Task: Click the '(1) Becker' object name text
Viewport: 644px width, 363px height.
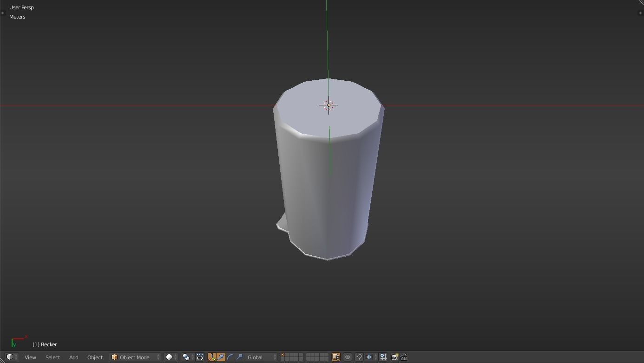Action: click(x=45, y=344)
